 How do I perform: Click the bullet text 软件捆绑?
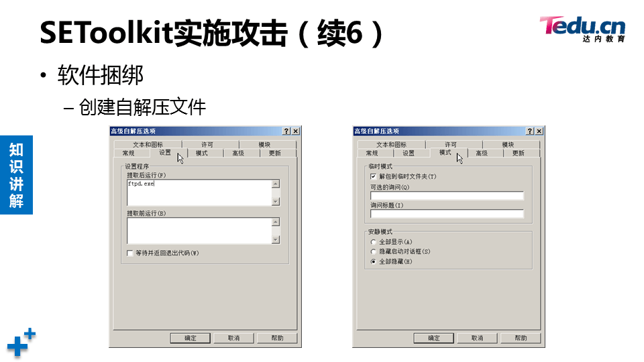(x=100, y=75)
